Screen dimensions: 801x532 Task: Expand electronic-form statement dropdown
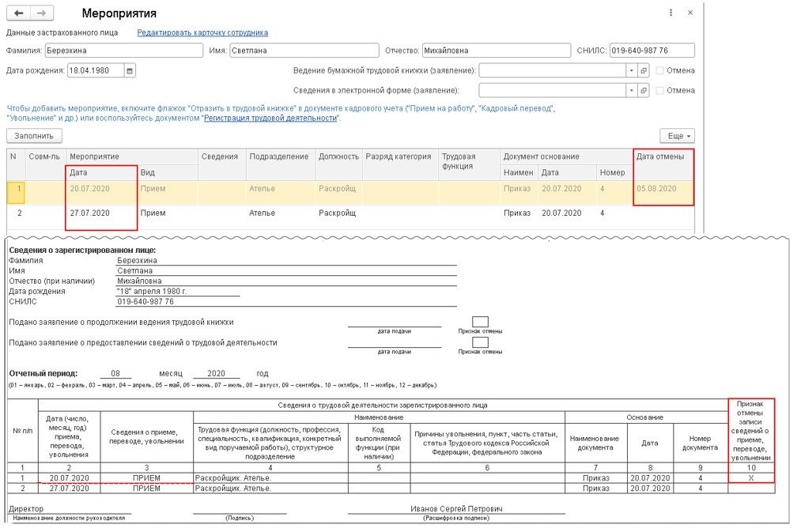coord(631,91)
